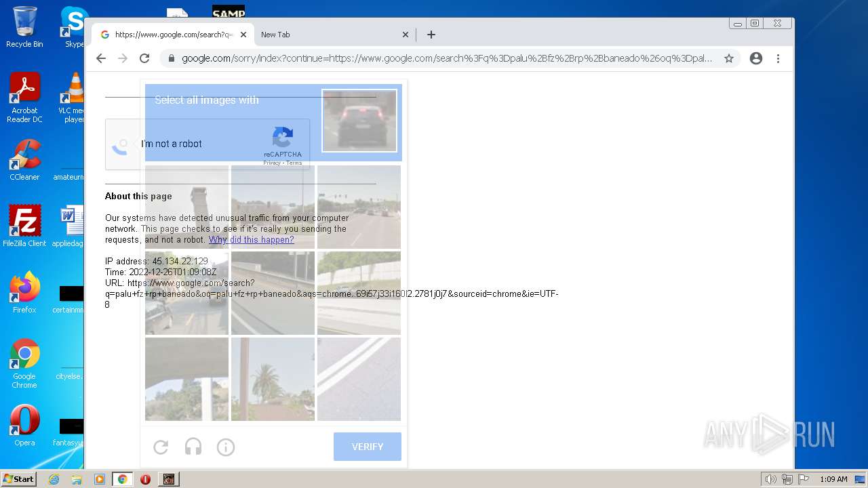The width and height of the screenshot is (868, 488).
Task: Select the chimney image tile
Action: click(186, 207)
